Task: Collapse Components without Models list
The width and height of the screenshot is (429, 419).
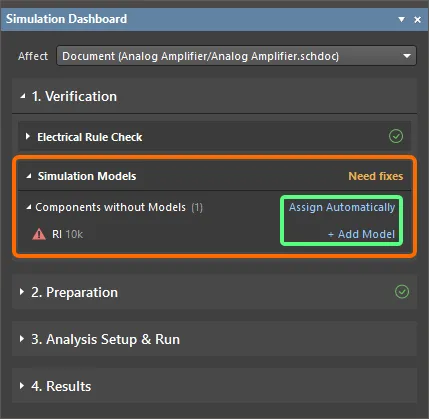Action: click(x=29, y=207)
